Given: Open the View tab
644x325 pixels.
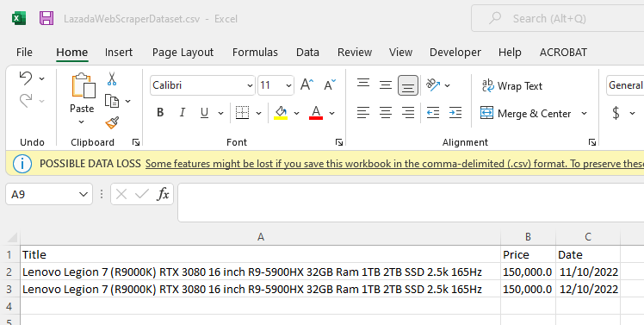Looking at the screenshot, I should tap(400, 53).
